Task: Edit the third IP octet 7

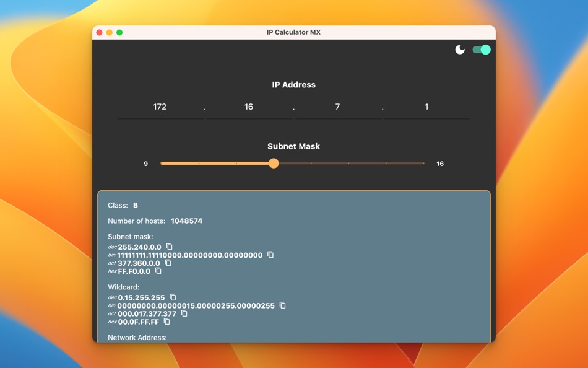Action: point(337,107)
